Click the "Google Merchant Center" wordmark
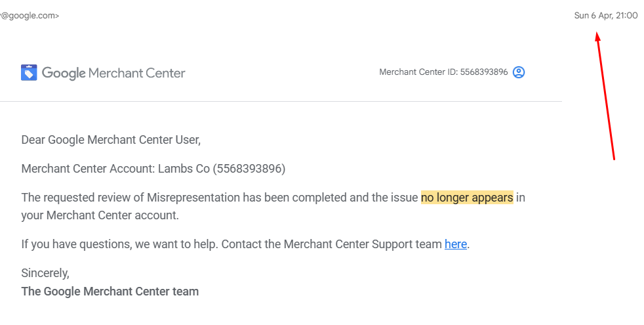This screenshot has width=644, height=325. tap(113, 73)
